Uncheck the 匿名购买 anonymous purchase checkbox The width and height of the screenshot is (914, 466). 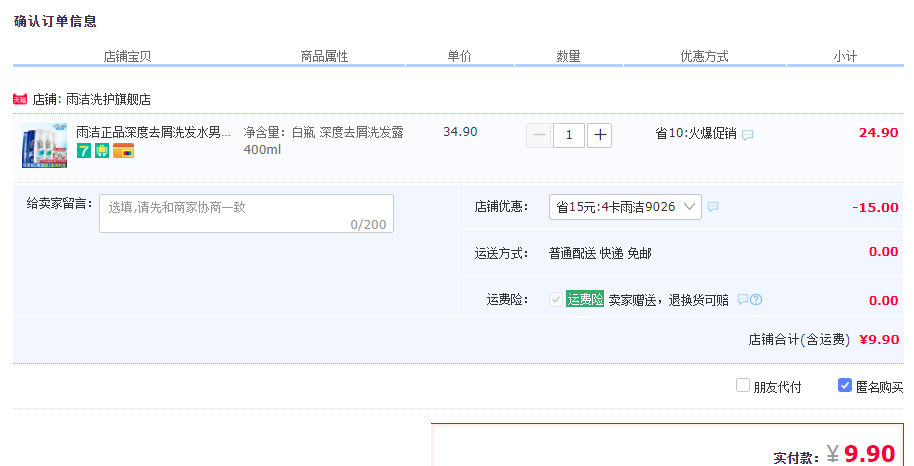(845, 385)
